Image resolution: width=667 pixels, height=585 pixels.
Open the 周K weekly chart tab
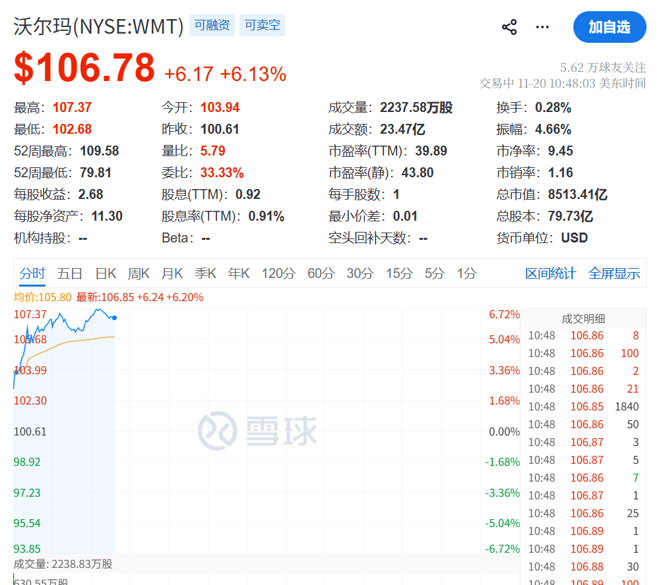coord(139,273)
